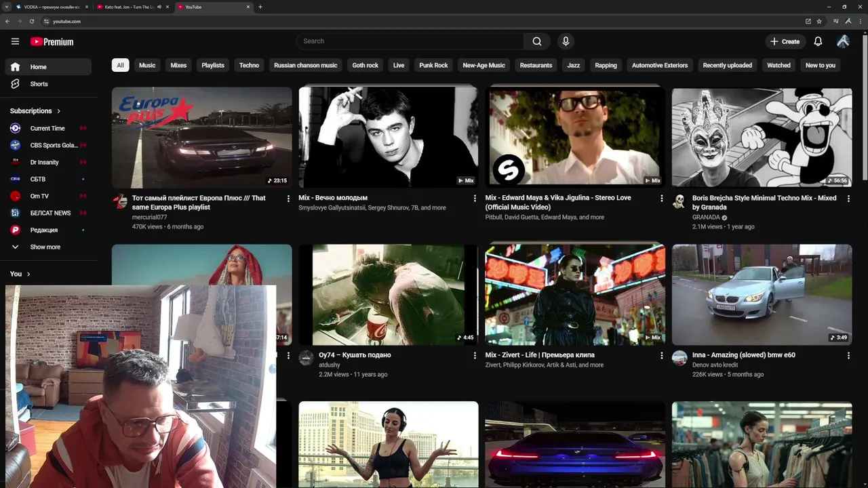Open CBS Sports Gola... subscription
The image size is (868, 488).
click(x=47, y=145)
